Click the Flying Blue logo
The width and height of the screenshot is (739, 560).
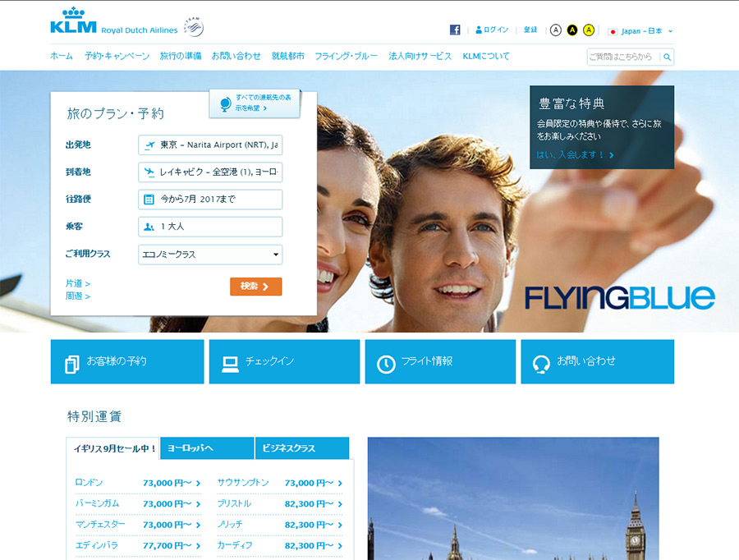(x=620, y=298)
